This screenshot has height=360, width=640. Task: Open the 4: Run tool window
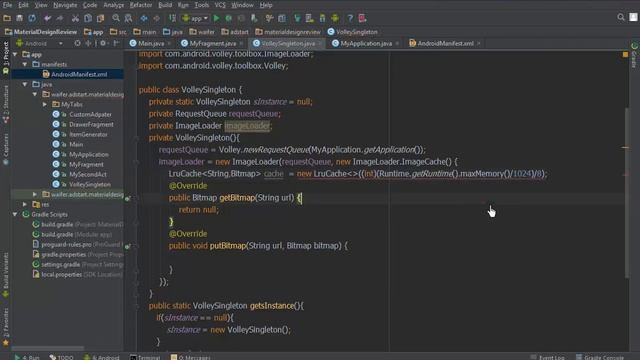click(x=27, y=357)
